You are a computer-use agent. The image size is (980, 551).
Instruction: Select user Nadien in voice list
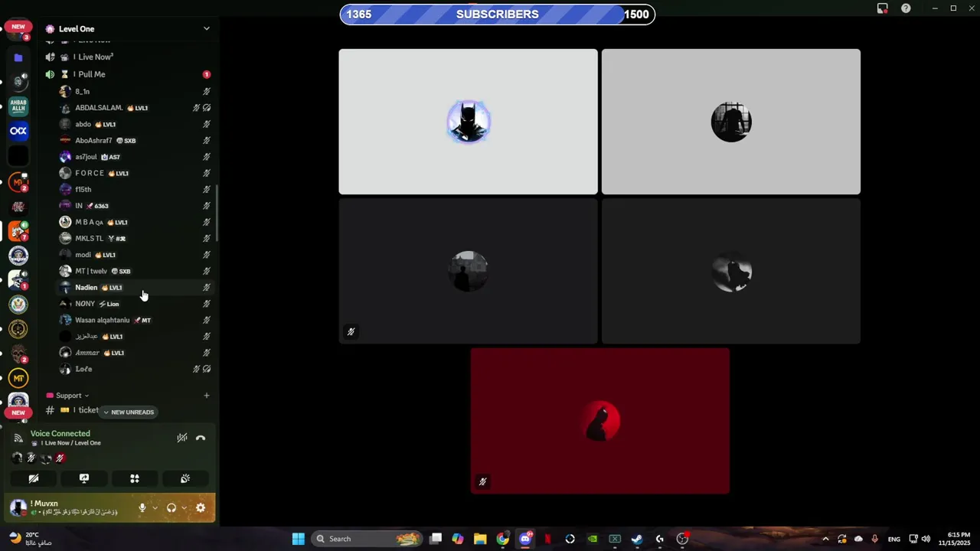click(135, 288)
